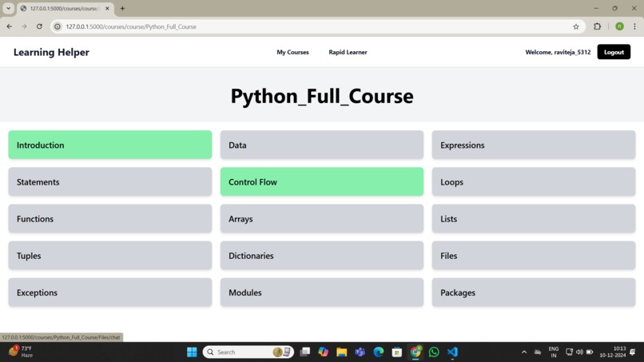Switch to Chrome on the taskbar
Screen dimensions: 644x362
(x=415, y=352)
